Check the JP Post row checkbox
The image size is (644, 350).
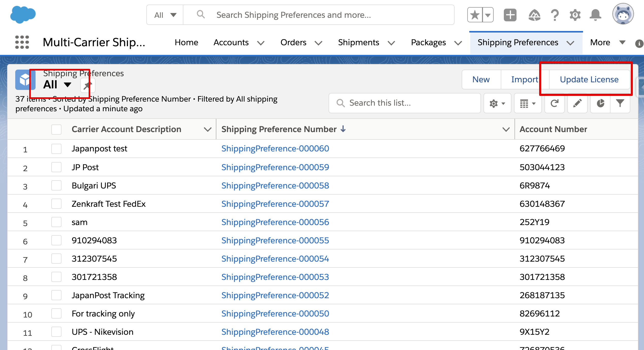(x=56, y=167)
